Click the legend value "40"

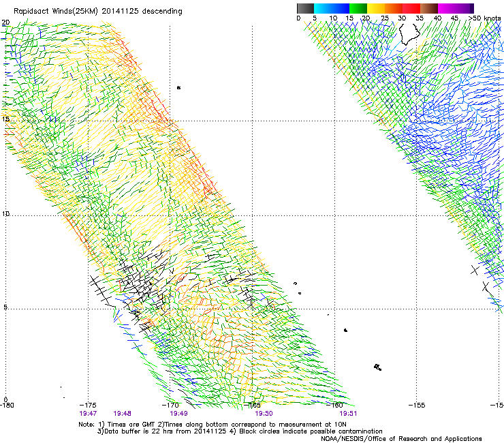coord(437,18)
